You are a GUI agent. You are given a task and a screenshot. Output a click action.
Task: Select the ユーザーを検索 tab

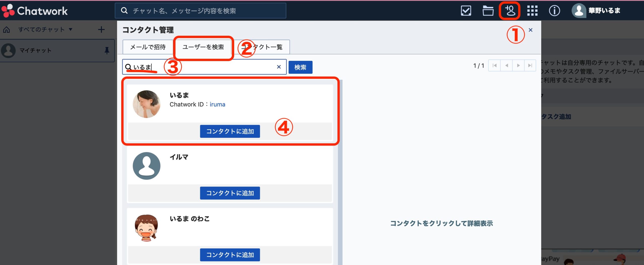coord(203,47)
